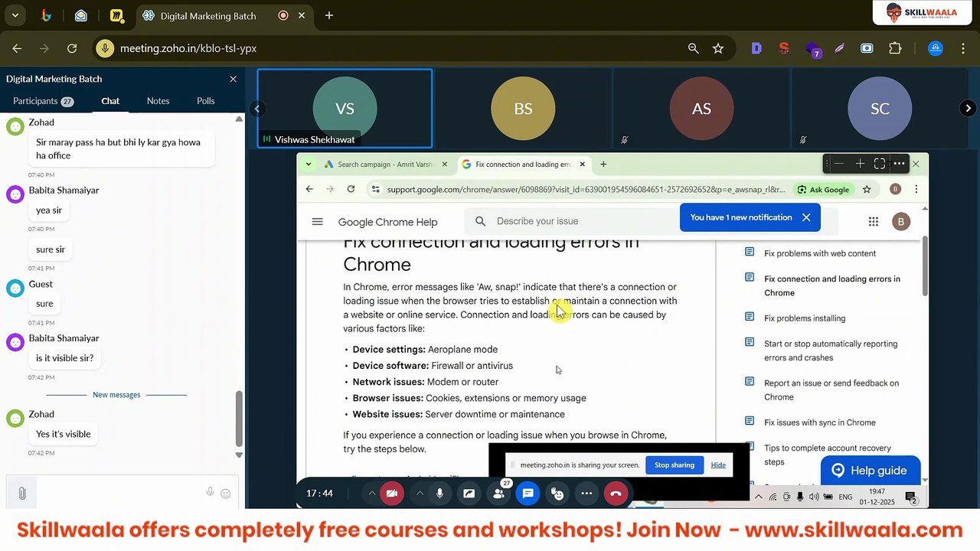Toggle the camera in the meeting toolbar

[x=391, y=494]
